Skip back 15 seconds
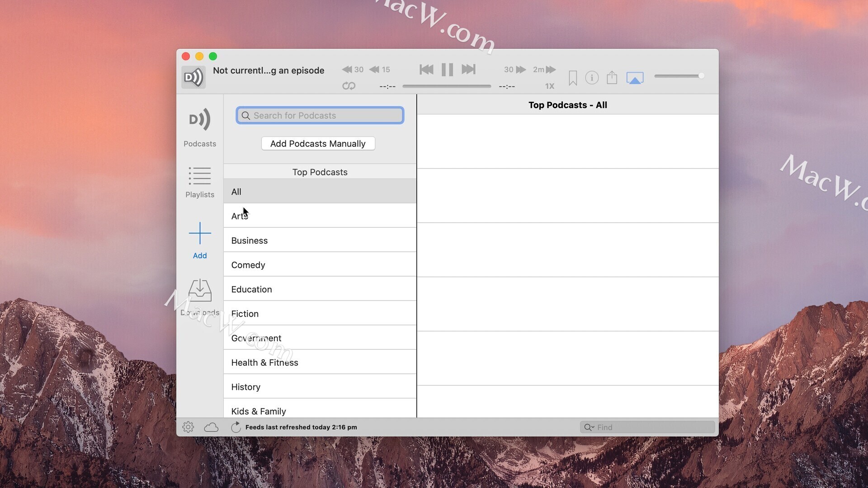868x488 pixels. pyautogui.click(x=380, y=70)
